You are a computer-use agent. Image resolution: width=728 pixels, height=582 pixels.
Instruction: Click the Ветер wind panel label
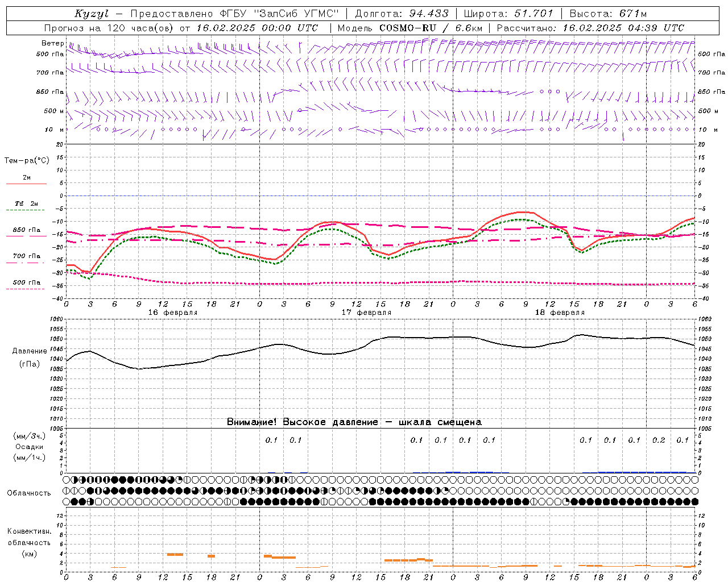(52, 43)
